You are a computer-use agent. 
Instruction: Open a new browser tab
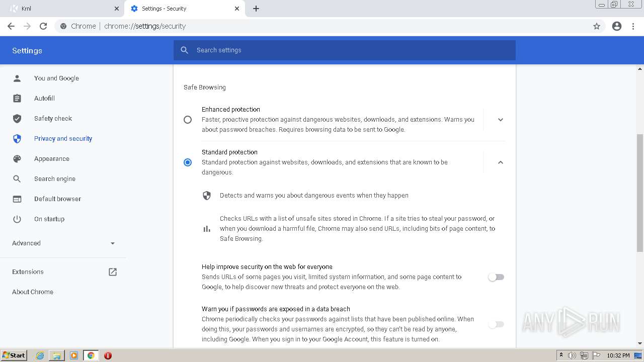point(256,9)
